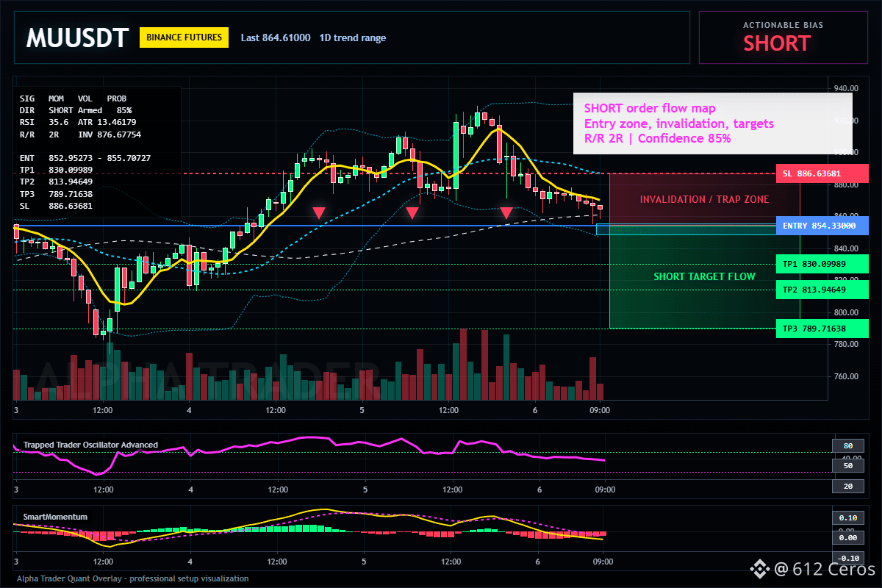Screen dimensions: 882x588
Task: Click the 800.00 price axis label
Action: click(845, 312)
